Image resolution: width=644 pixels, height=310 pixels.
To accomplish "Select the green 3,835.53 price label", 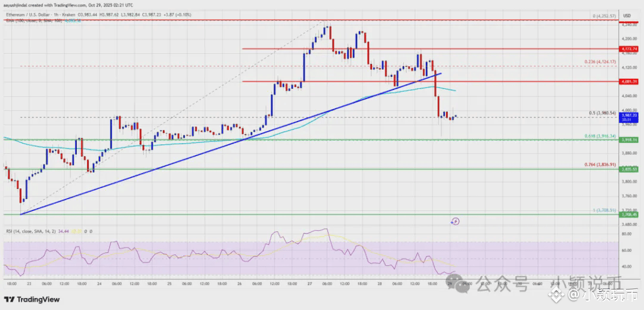I will (628, 169).
